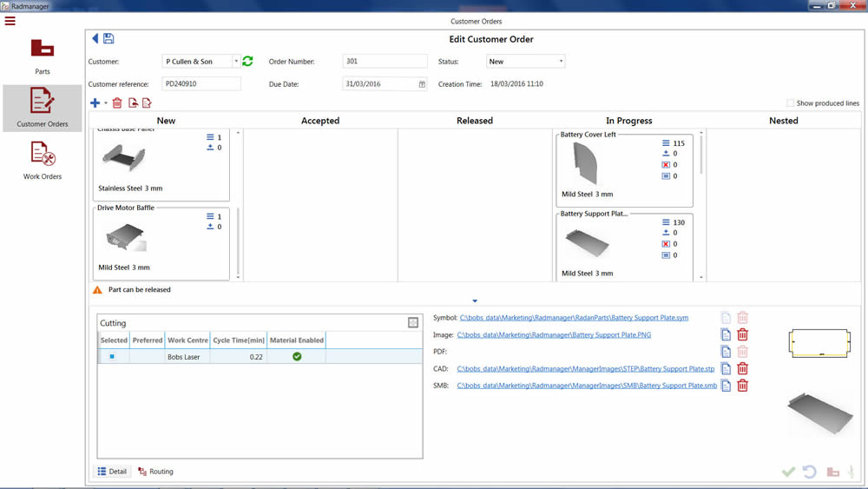The height and width of the screenshot is (489, 868).
Task: Save the customer order
Action: (108, 39)
